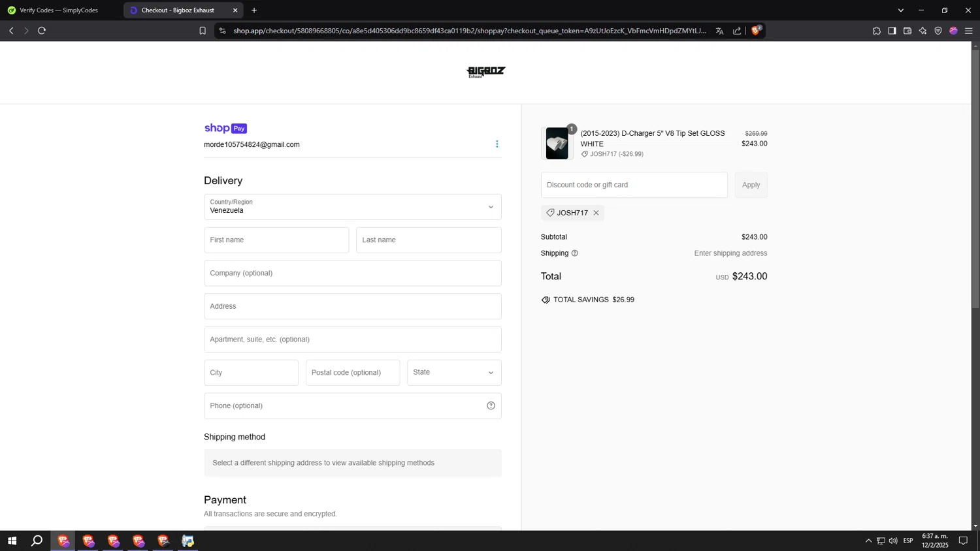The width and height of the screenshot is (980, 551).
Task: Switch to Verify Codes SimplyCodes tab
Action: point(59,10)
